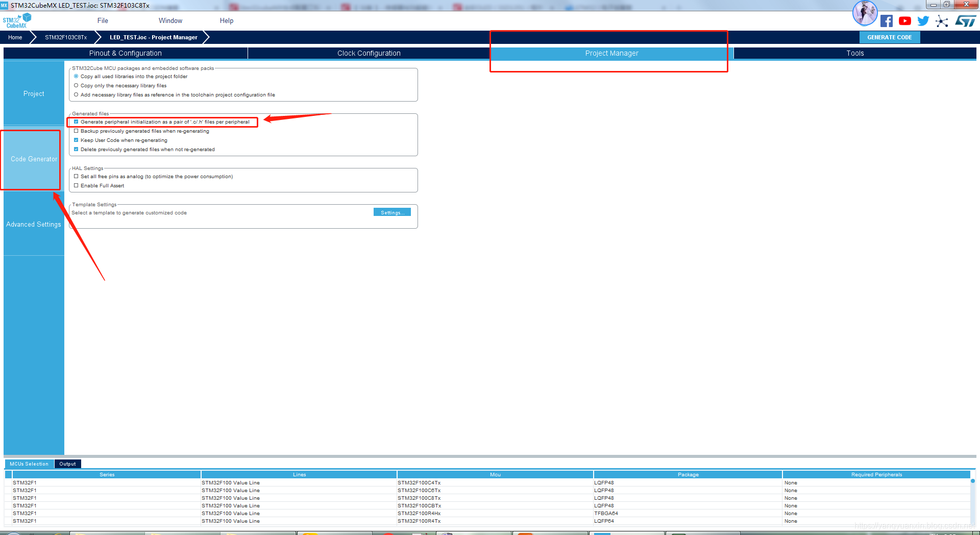980x535 pixels.
Task: Enable Full Assert checkbox
Action: (x=76, y=186)
